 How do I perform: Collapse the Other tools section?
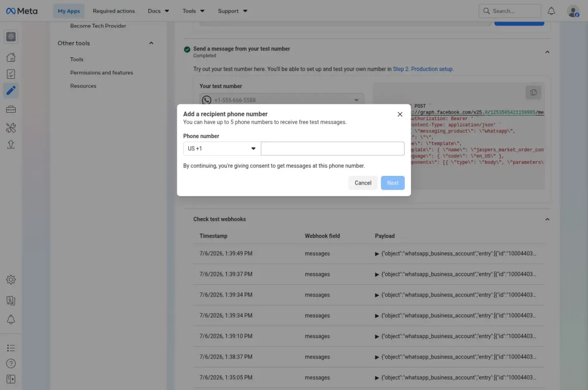[x=151, y=43]
